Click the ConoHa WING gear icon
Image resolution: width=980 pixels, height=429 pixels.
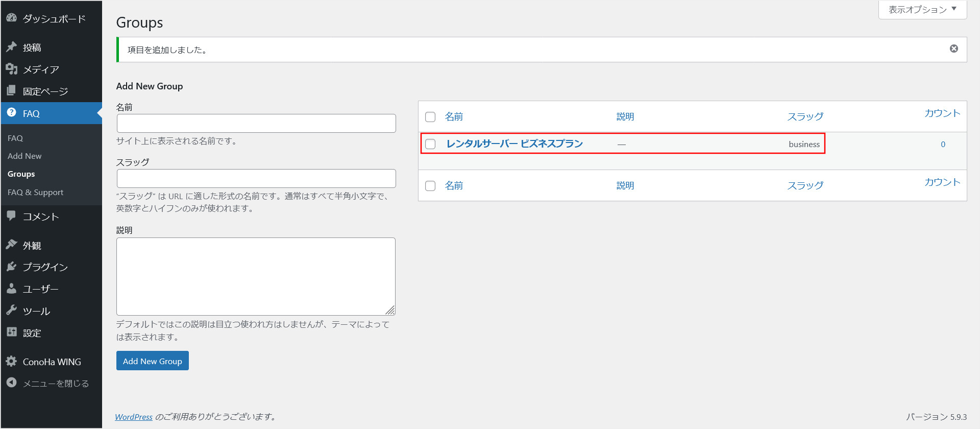click(x=11, y=361)
